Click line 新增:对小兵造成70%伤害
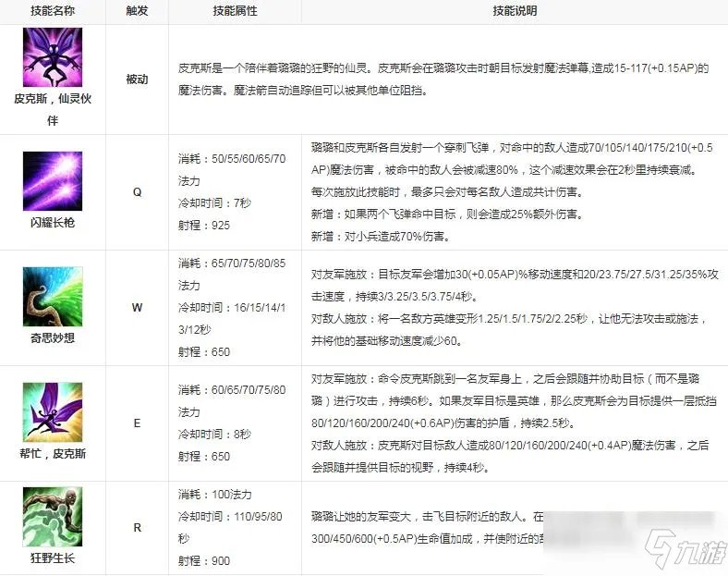 [x=381, y=237]
